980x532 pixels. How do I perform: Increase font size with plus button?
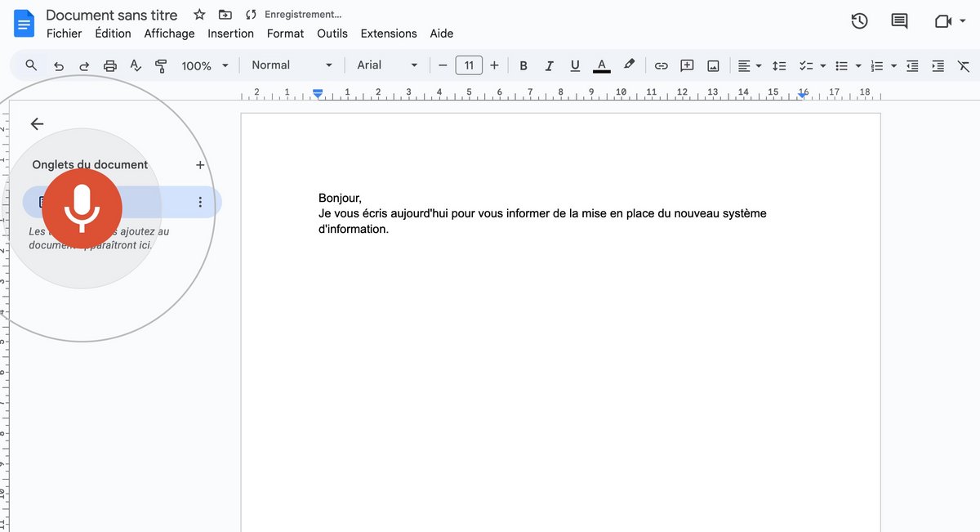click(494, 65)
